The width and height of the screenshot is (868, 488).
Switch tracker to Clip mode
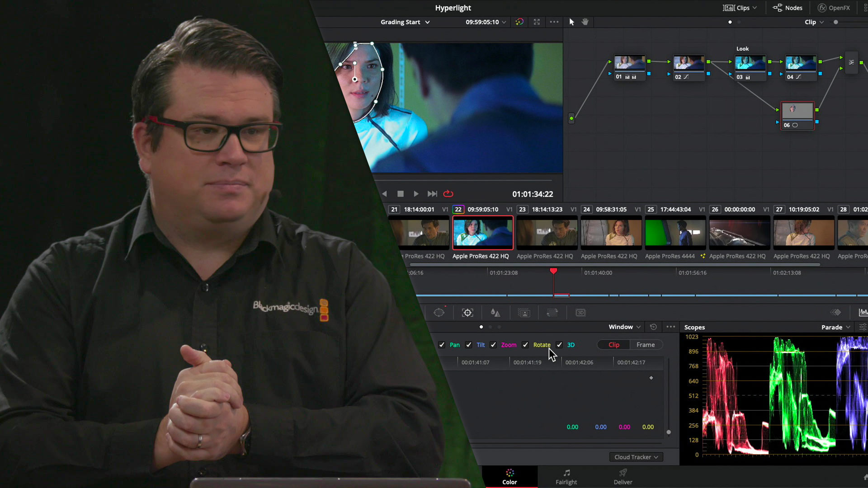pyautogui.click(x=613, y=345)
